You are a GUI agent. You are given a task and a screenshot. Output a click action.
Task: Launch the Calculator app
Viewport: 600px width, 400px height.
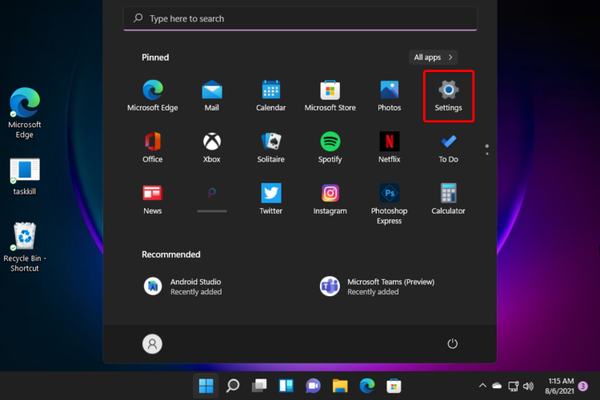pos(448,197)
